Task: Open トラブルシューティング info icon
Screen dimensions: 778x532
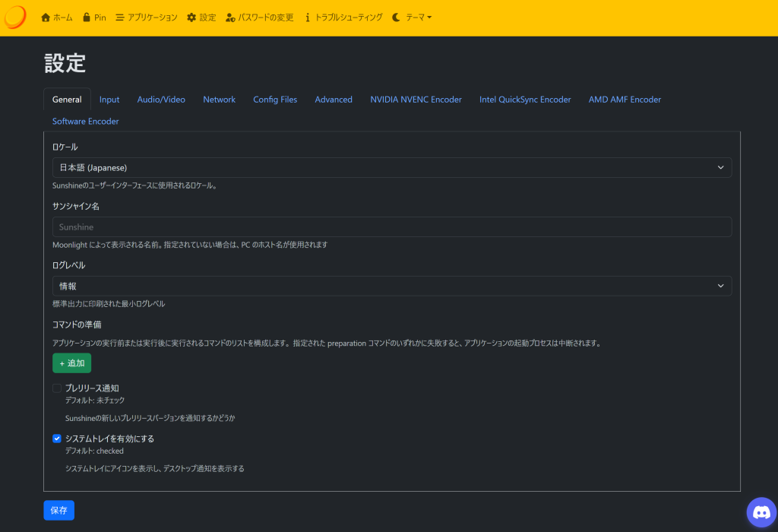Action: coord(308,17)
